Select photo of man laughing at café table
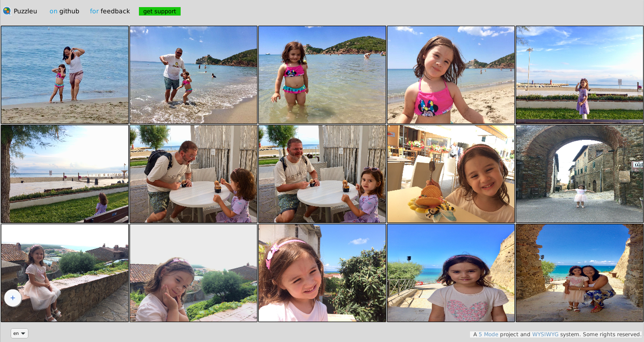Screen dimensions: 644x342 coord(194,174)
